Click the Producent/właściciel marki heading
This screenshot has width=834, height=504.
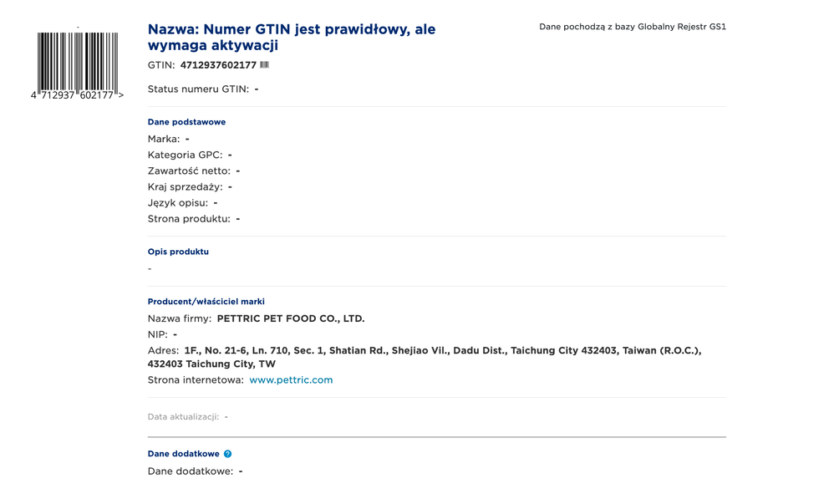pos(206,302)
